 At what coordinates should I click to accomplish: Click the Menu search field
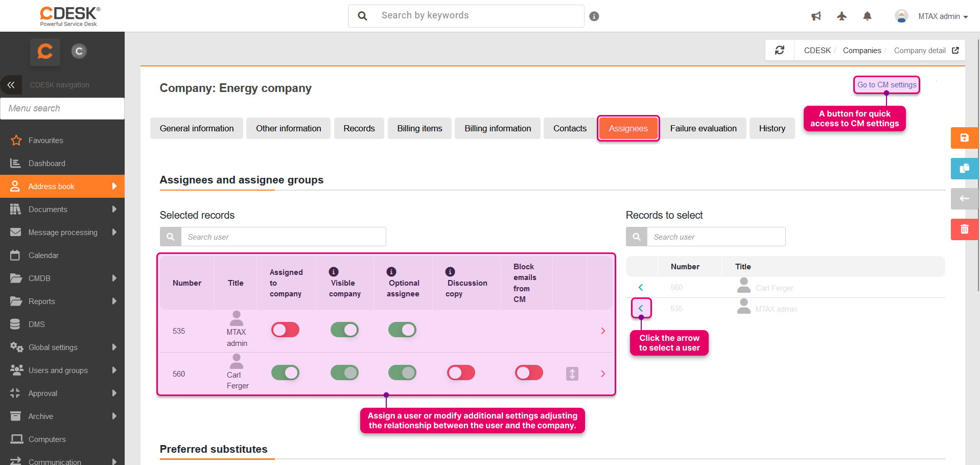[62, 108]
